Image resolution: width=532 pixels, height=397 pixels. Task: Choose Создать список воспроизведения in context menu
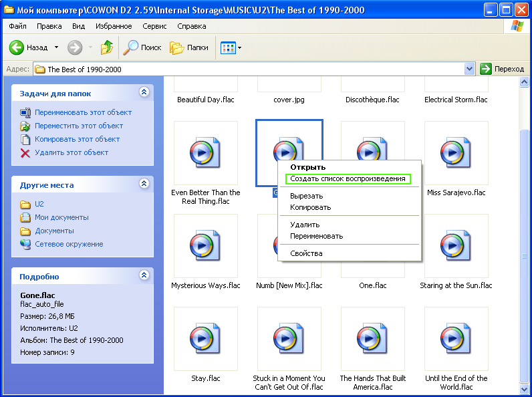coord(350,178)
